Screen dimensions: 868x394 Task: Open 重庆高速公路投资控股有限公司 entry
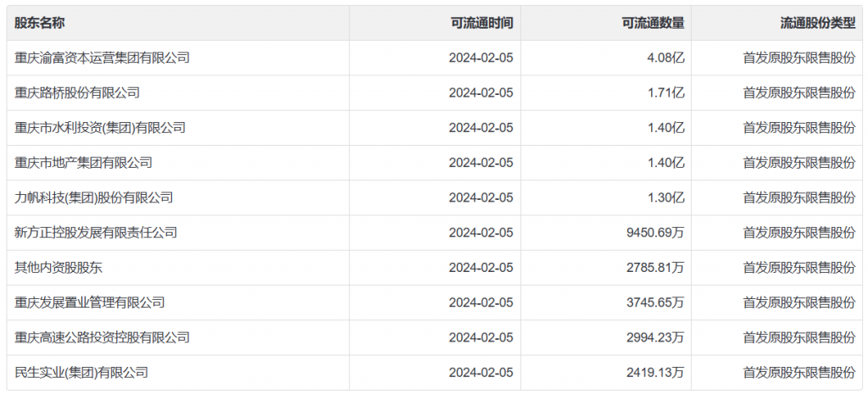point(102,337)
